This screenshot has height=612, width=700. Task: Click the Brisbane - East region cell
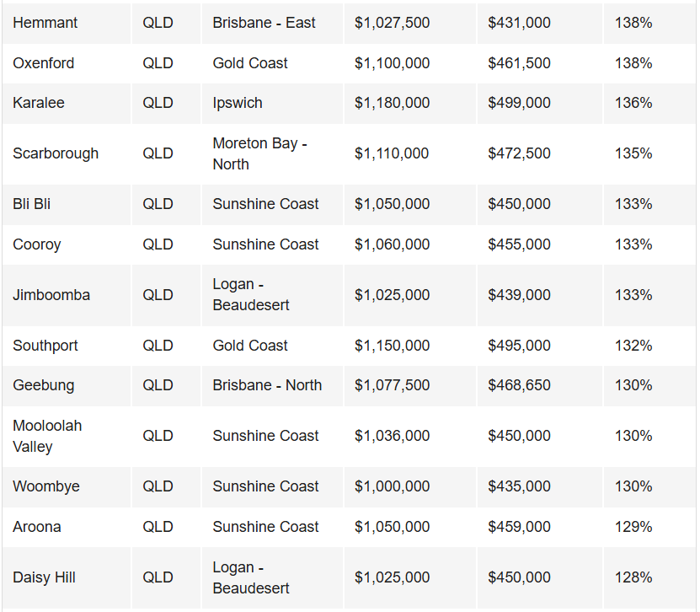click(265, 23)
